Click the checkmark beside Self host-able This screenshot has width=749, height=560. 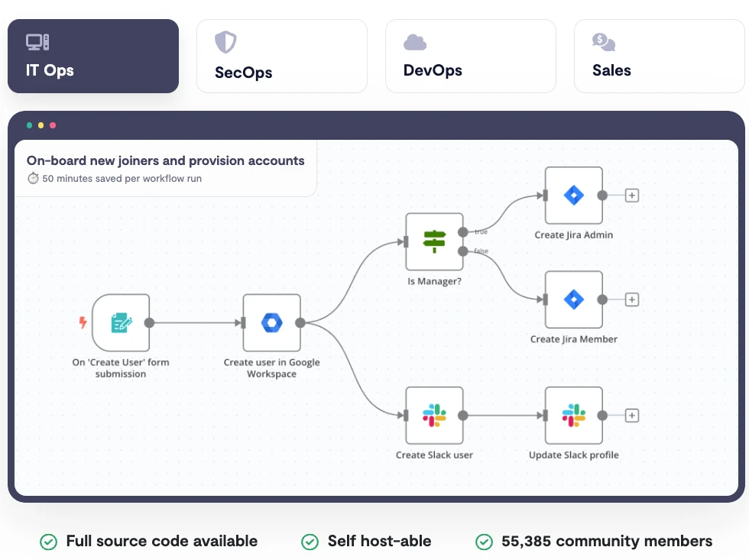click(310, 542)
